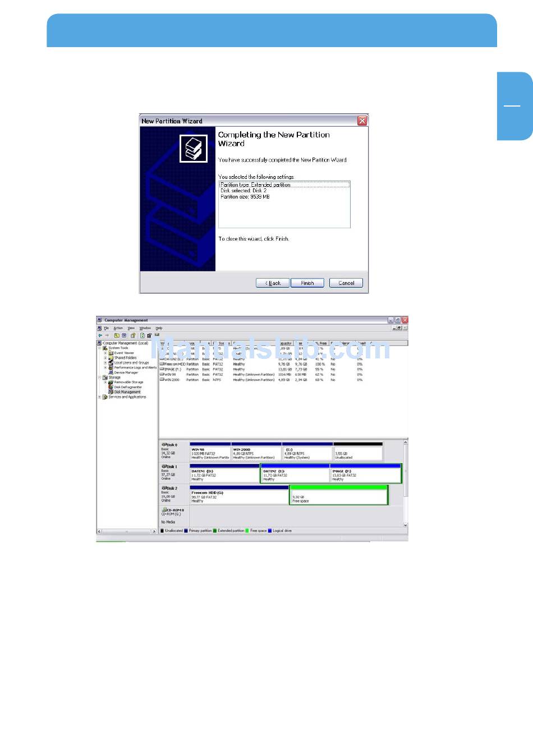
Task: Open File menu in Computer Management
Action: pos(107,328)
